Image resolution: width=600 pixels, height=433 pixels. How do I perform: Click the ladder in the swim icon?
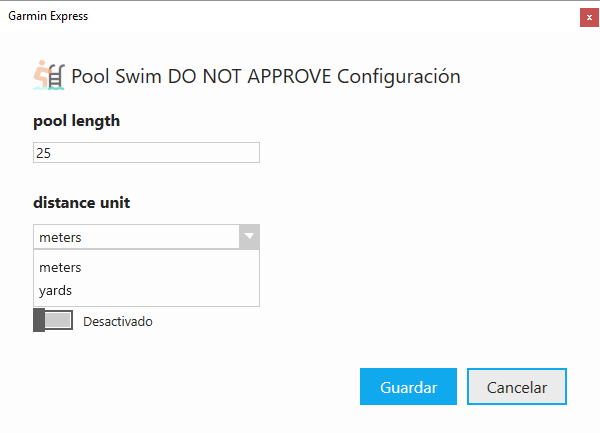[57, 77]
